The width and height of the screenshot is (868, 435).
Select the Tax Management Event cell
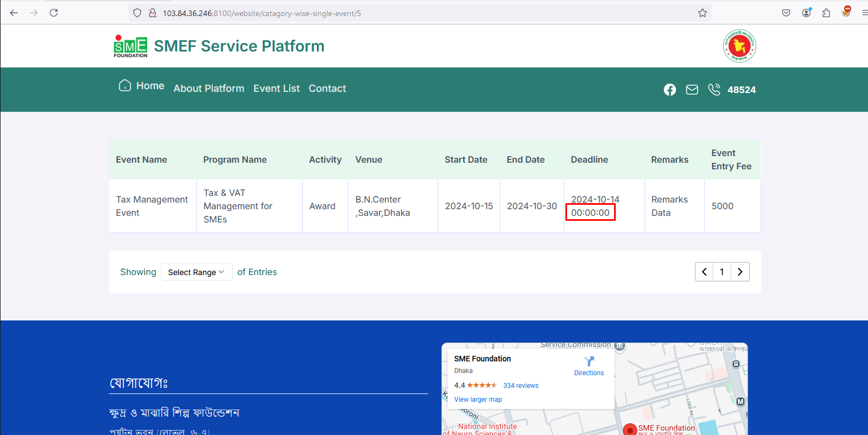[152, 206]
